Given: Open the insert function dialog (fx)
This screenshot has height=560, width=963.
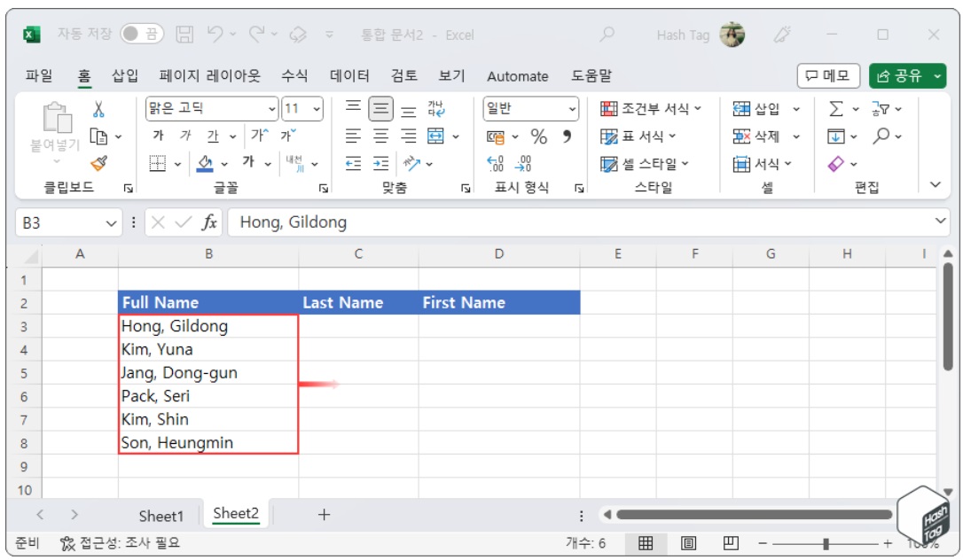Looking at the screenshot, I should tap(209, 222).
